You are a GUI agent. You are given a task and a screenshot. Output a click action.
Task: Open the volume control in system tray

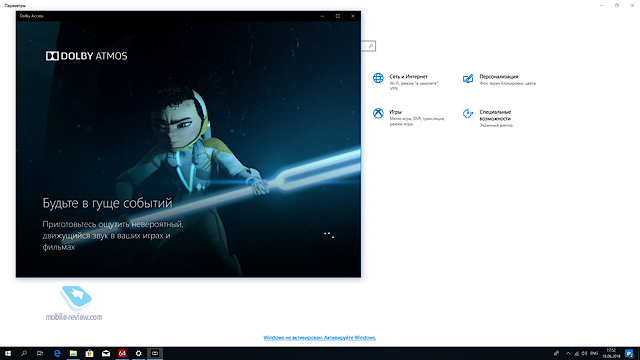click(584, 353)
